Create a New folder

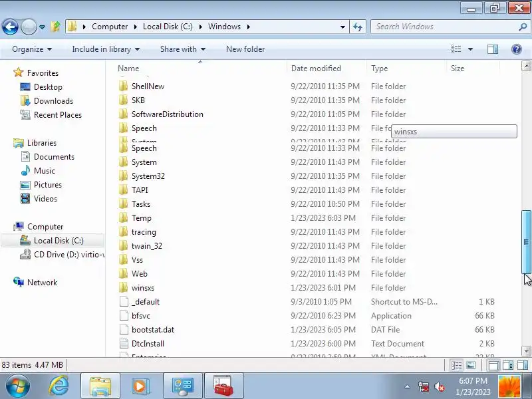coord(245,49)
